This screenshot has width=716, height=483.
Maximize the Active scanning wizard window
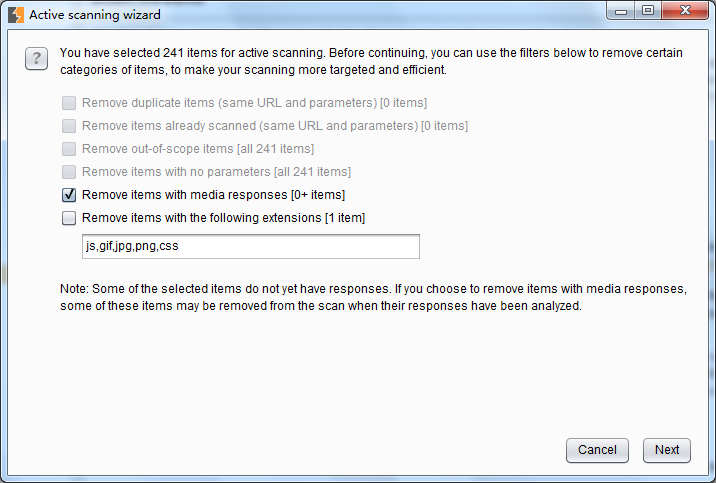648,12
